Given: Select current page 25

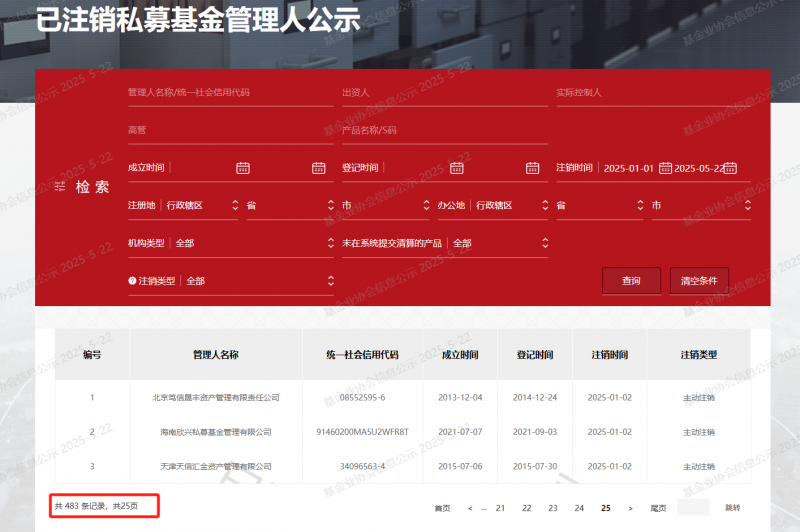Looking at the screenshot, I should click(x=606, y=508).
